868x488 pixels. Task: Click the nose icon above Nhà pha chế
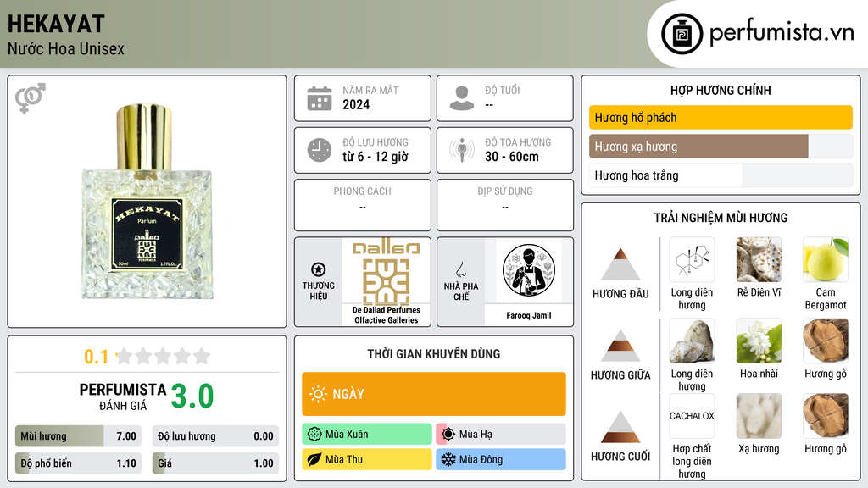[460, 269]
